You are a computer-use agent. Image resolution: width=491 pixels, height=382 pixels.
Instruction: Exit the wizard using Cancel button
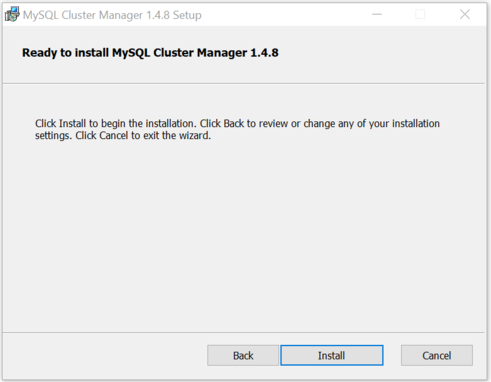click(x=437, y=355)
